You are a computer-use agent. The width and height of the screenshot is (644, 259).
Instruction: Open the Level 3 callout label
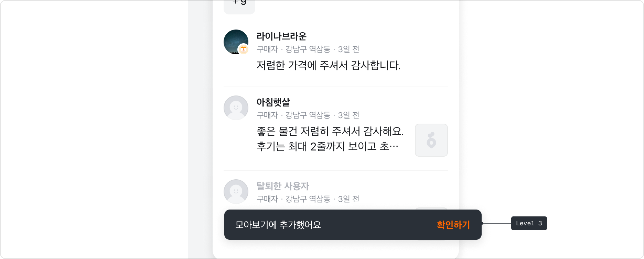[529, 223]
